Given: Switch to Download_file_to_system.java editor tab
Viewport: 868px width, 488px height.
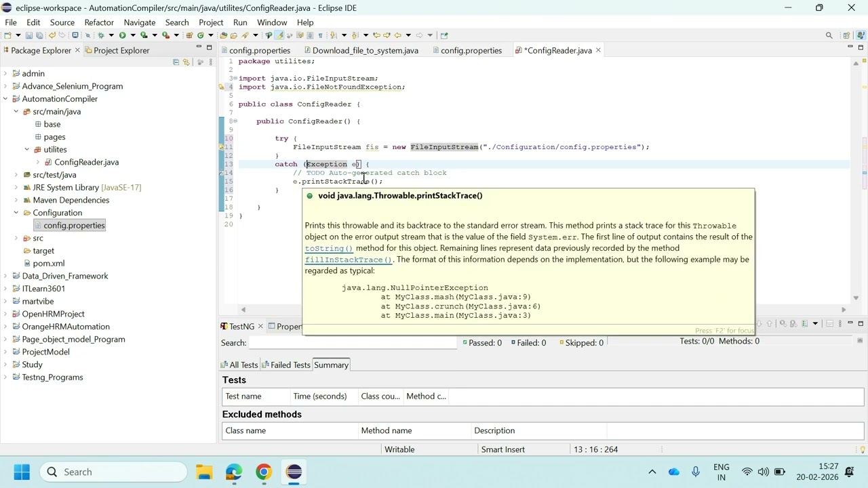Looking at the screenshot, I should click(360, 50).
